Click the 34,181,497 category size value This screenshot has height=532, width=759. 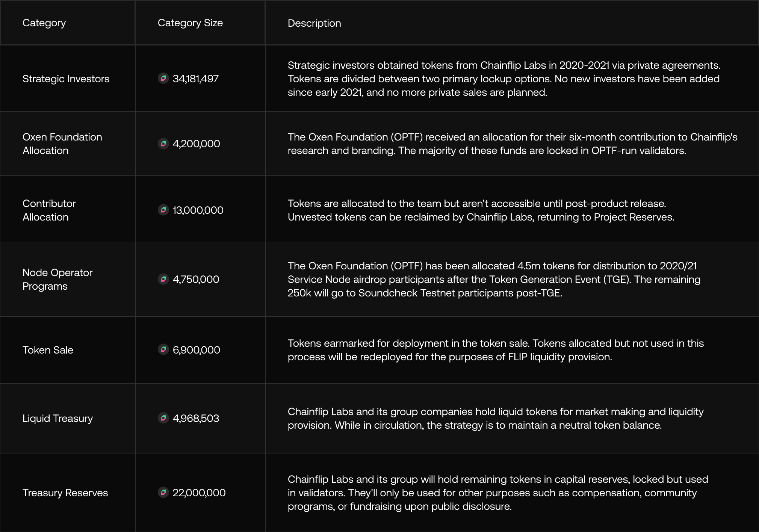point(195,79)
